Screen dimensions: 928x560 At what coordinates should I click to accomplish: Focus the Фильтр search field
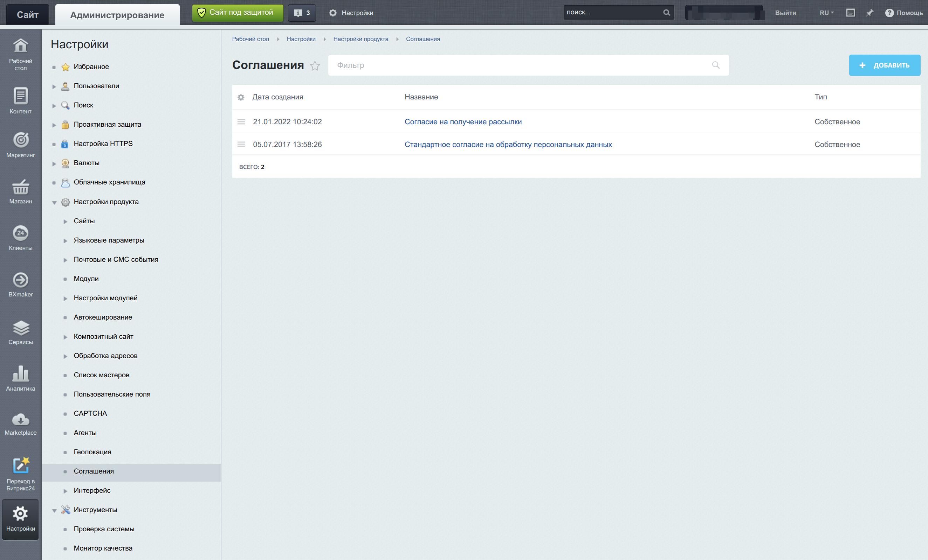(520, 65)
